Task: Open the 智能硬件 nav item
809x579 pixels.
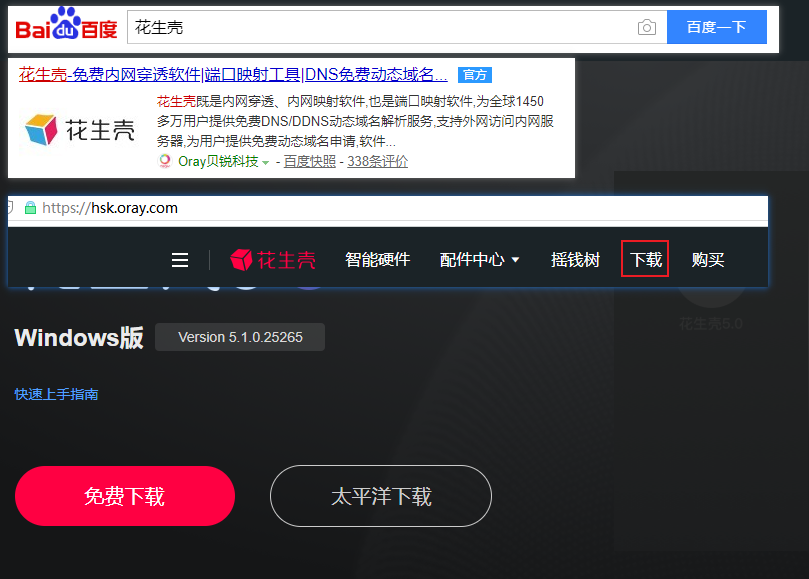Action: coord(378,260)
